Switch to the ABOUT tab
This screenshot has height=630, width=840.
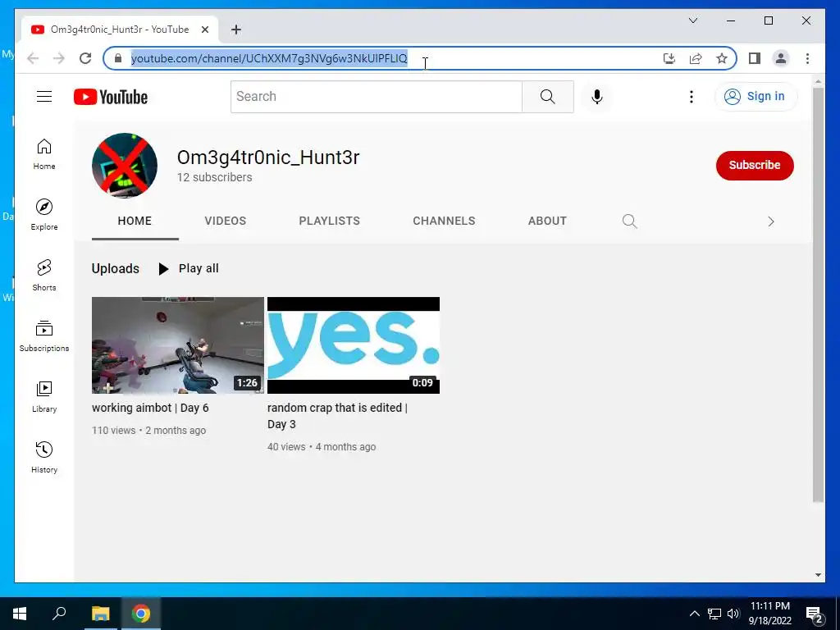click(547, 221)
